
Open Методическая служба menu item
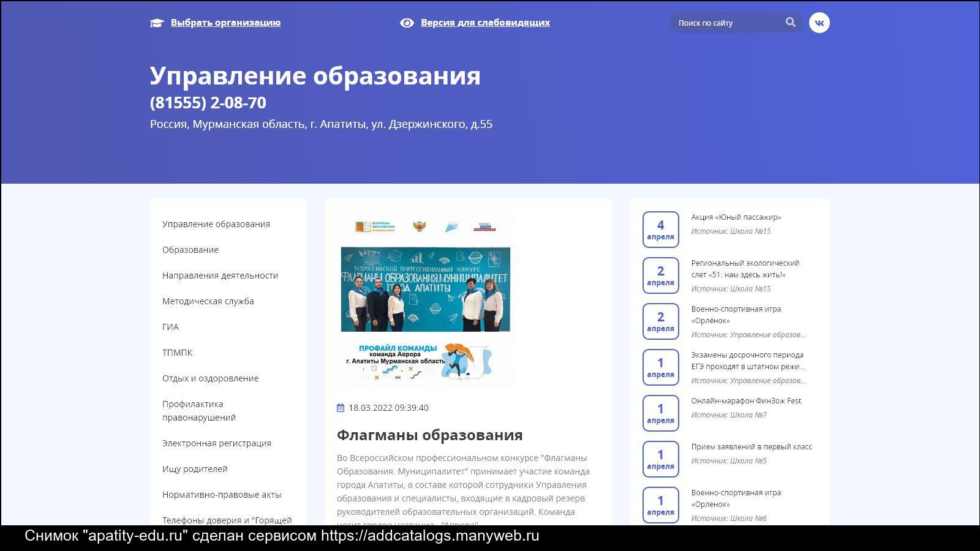(208, 301)
